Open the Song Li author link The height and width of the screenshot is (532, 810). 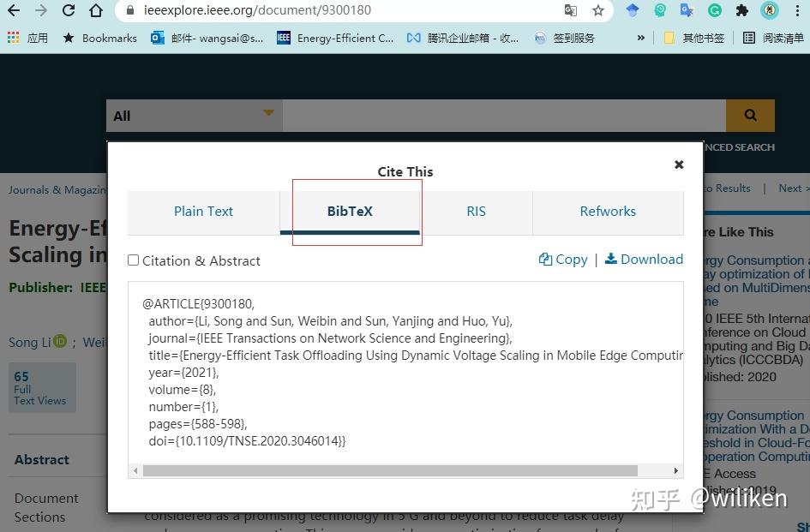pyautogui.click(x=29, y=343)
